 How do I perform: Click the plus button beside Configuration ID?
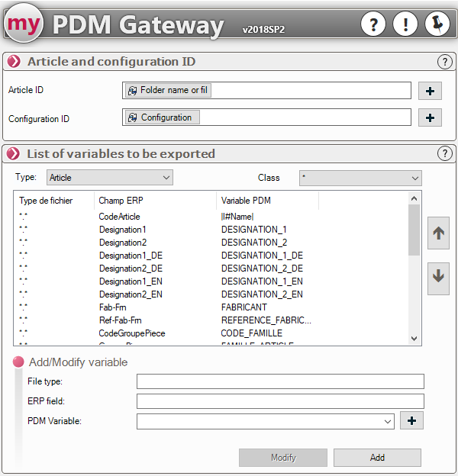(x=430, y=117)
